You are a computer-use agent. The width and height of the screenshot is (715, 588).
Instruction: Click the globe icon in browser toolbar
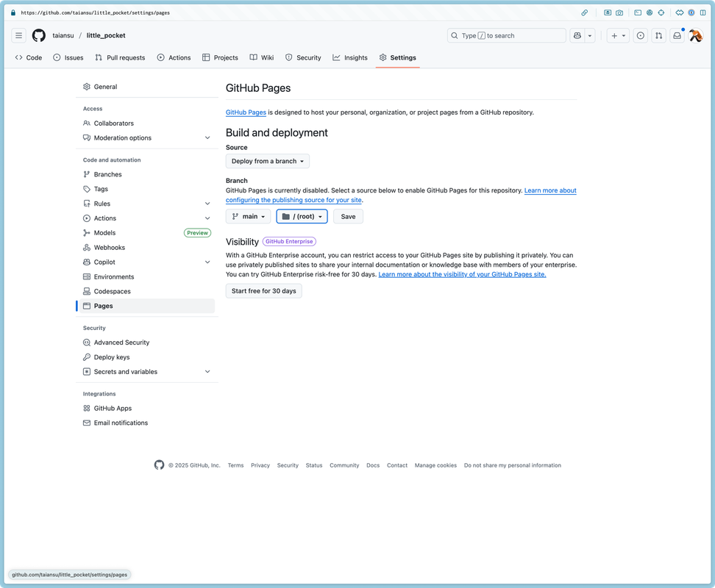coord(650,12)
